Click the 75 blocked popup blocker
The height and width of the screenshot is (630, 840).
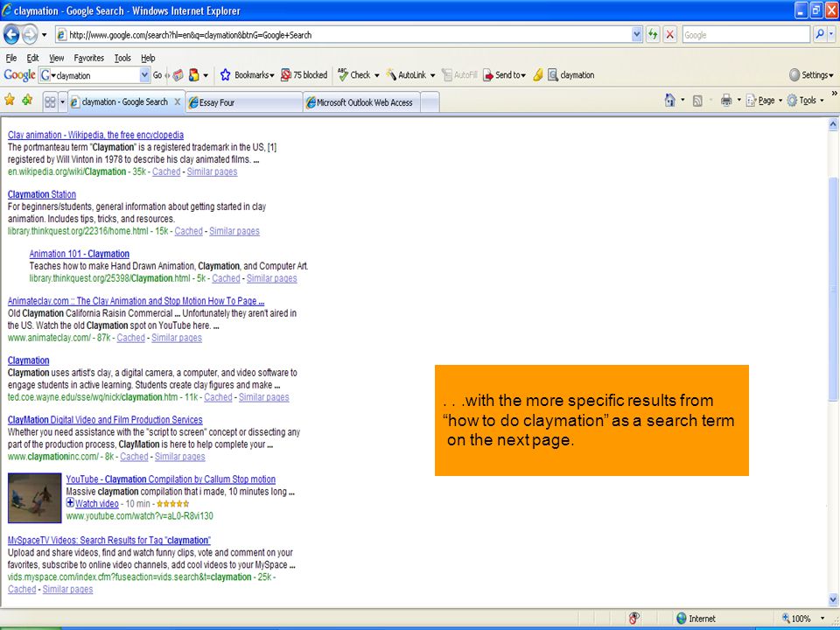click(304, 75)
